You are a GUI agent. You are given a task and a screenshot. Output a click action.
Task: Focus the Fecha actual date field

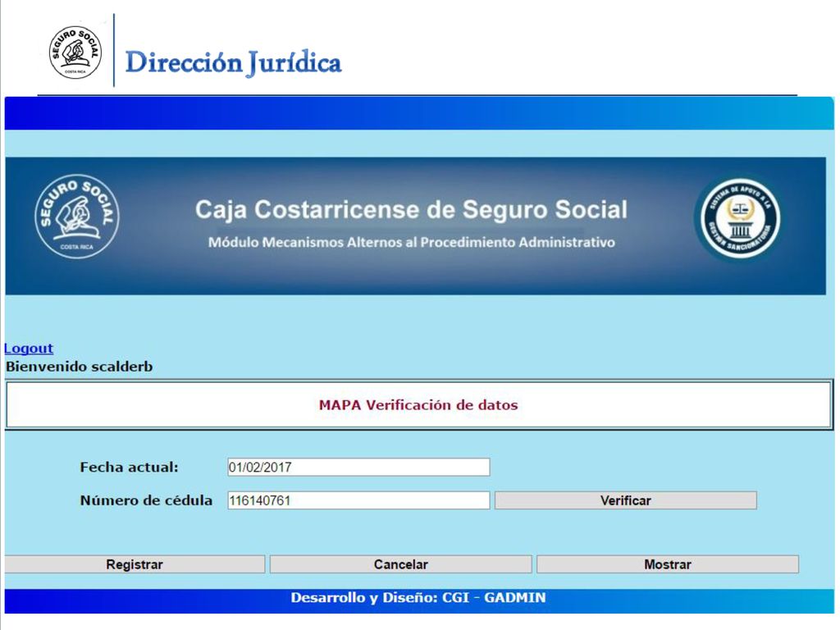tap(358, 467)
